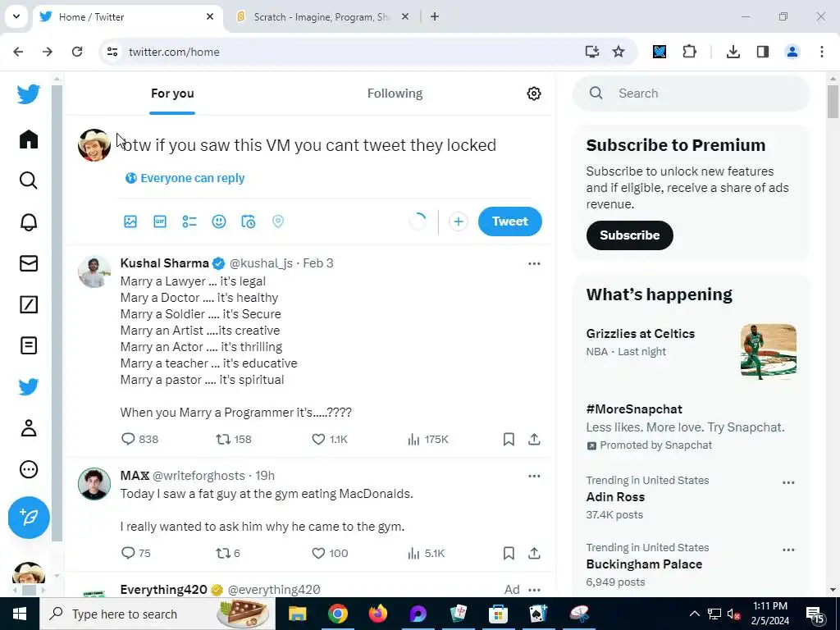Open the Windows Start menu
The height and width of the screenshot is (630, 840).
[20, 614]
